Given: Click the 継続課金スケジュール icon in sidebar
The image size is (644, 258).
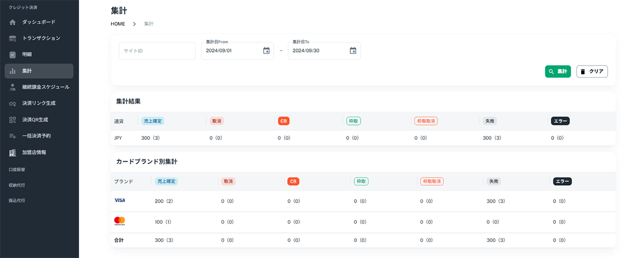Looking at the screenshot, I should [13, 87].
